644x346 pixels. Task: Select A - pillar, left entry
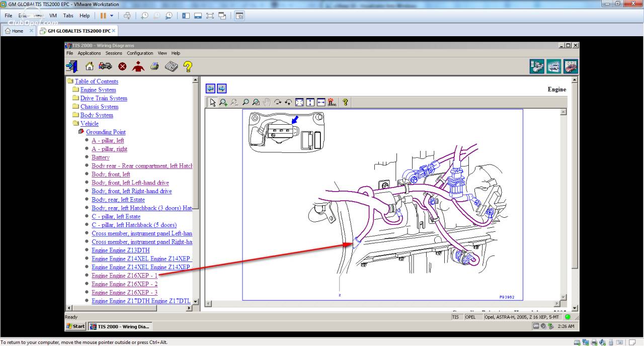[x=108, y=140]
